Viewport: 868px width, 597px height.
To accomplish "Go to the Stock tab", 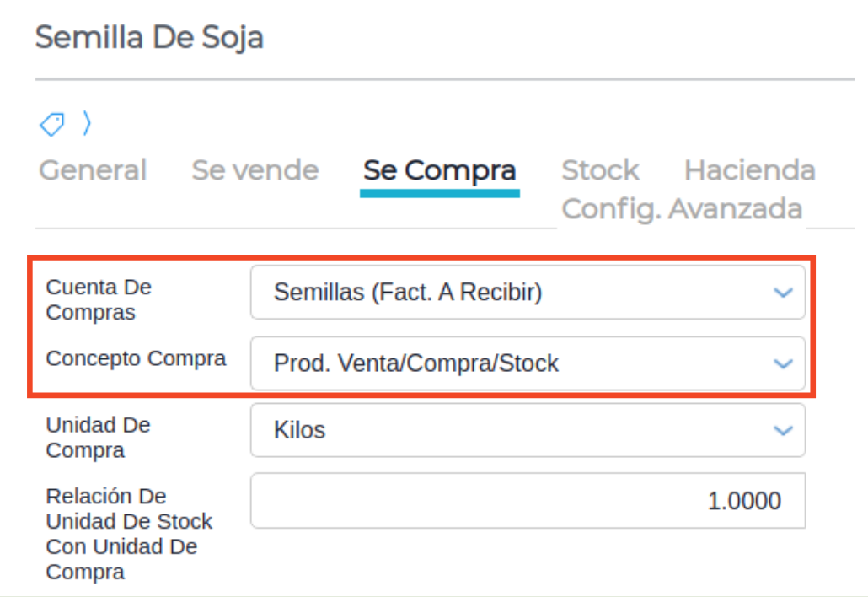I will [x=600, y=170].
